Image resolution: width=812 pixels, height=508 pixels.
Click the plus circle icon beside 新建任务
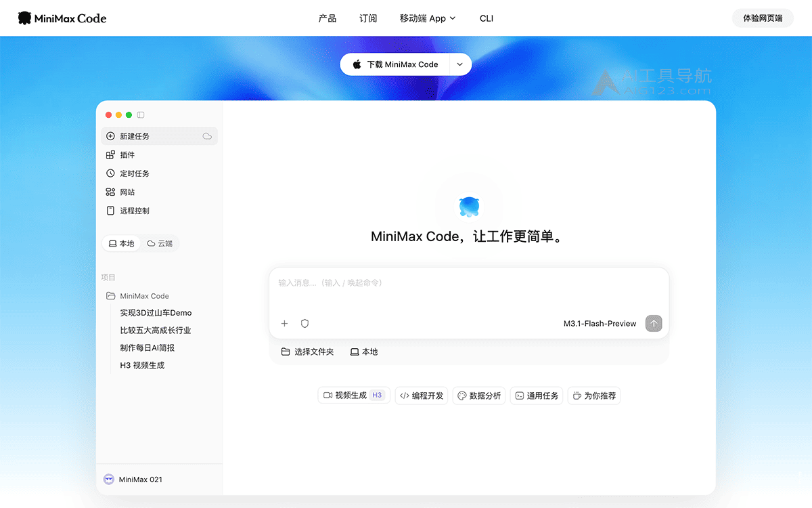click(x=110, y=136)
